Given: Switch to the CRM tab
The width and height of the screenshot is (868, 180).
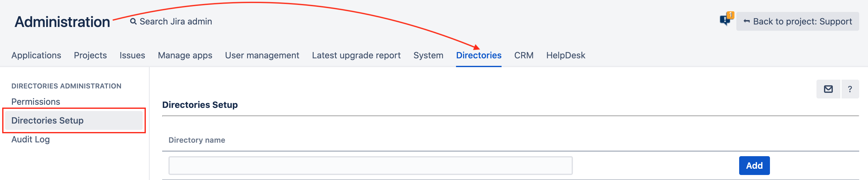Looking at the screenshot, I should coord(524,55).
